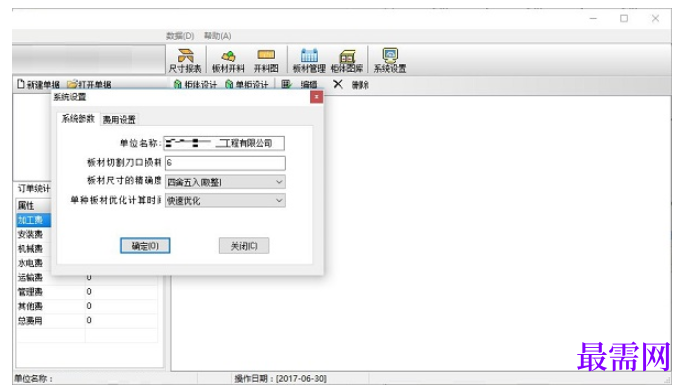Open the 尺寸报表 size report tool
Viewport: 689px width, 388px height.
185,61
